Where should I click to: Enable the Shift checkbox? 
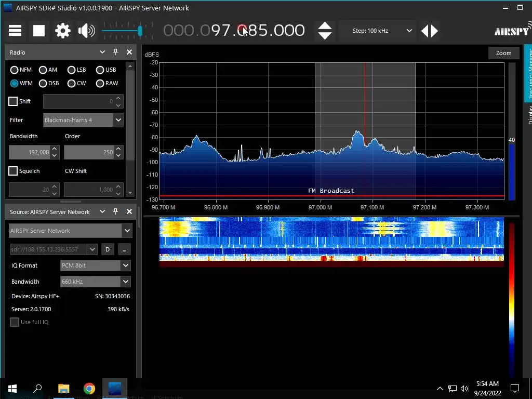pyautogui.click(x=13, y=101)
